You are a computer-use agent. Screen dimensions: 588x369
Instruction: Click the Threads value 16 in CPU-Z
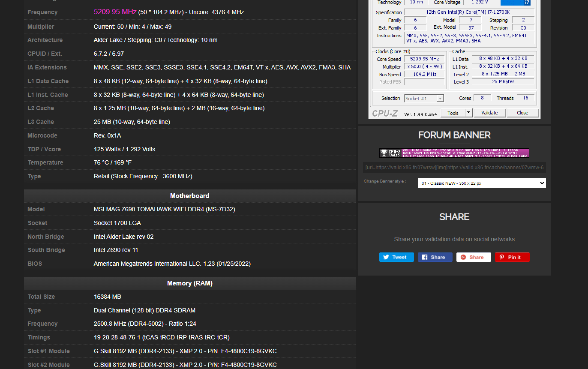pos(525,98)
